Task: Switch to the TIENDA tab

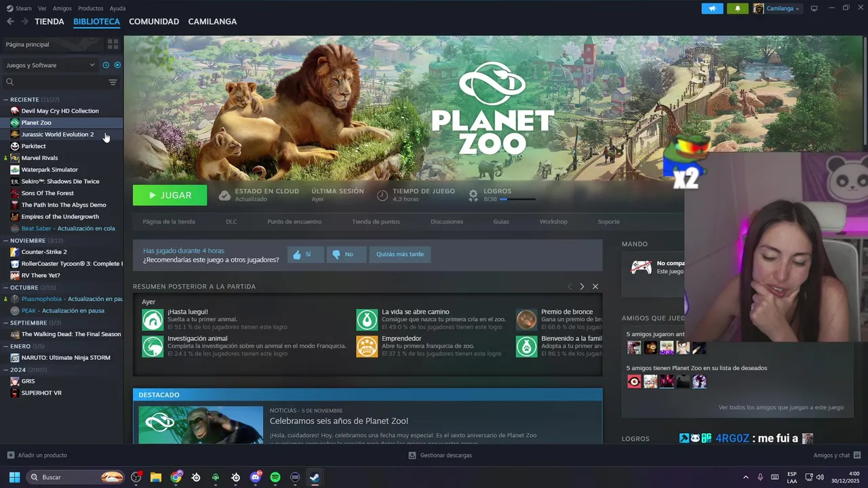Action: pyautogui.click(x=50, y=22)
